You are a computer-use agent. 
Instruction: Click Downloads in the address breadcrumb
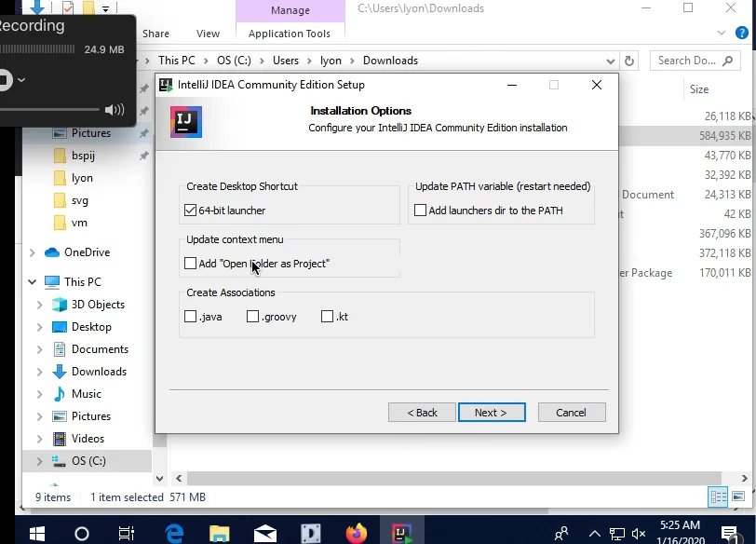tap(390, 61)
